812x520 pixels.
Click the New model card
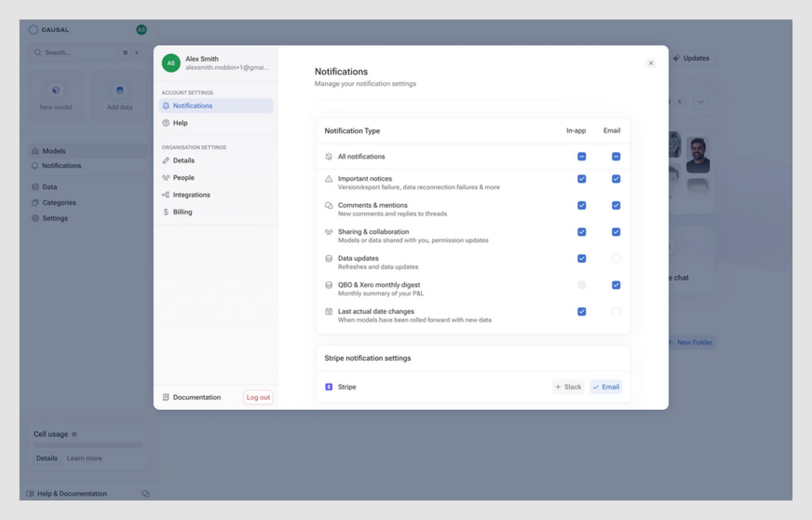(56, 96)
